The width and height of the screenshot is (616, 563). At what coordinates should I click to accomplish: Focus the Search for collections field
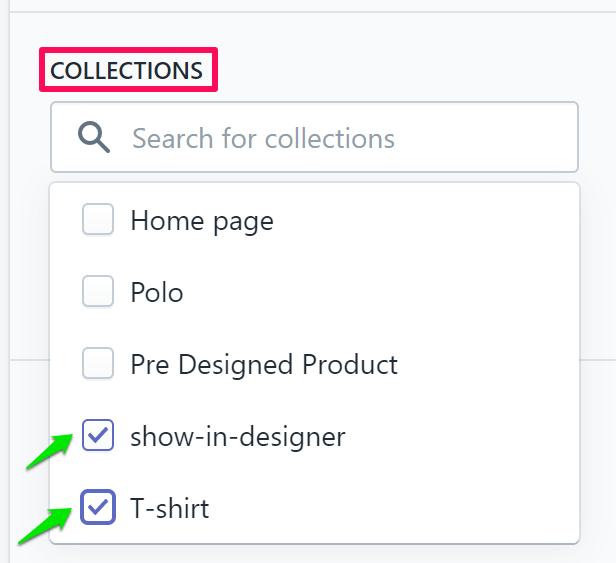[340, 138]
